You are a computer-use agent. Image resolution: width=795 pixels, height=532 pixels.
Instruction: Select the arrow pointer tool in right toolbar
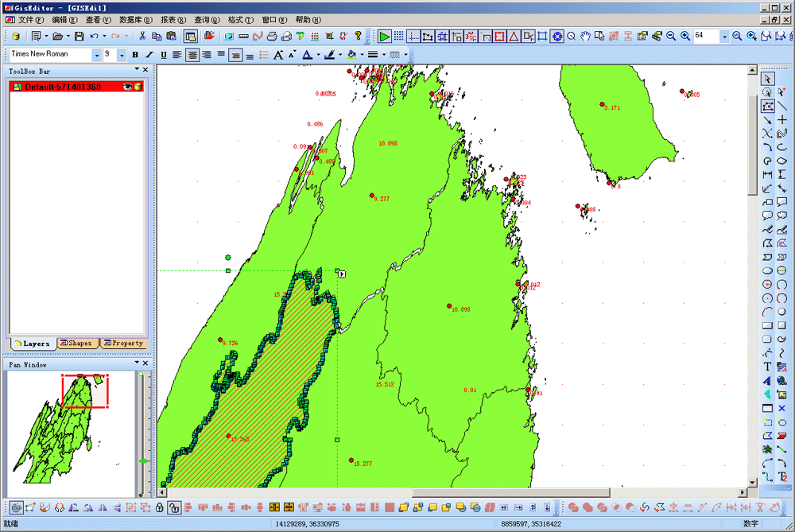pos(767,78)
